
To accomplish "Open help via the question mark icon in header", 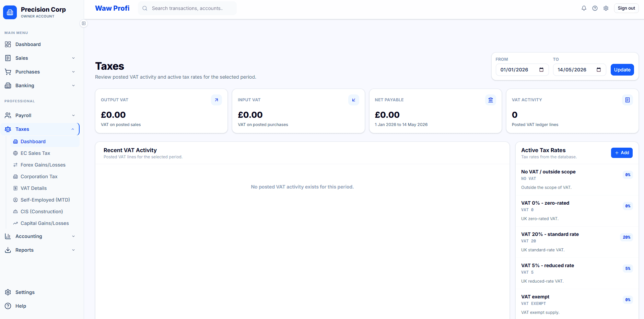I will (x=595, y=8).
